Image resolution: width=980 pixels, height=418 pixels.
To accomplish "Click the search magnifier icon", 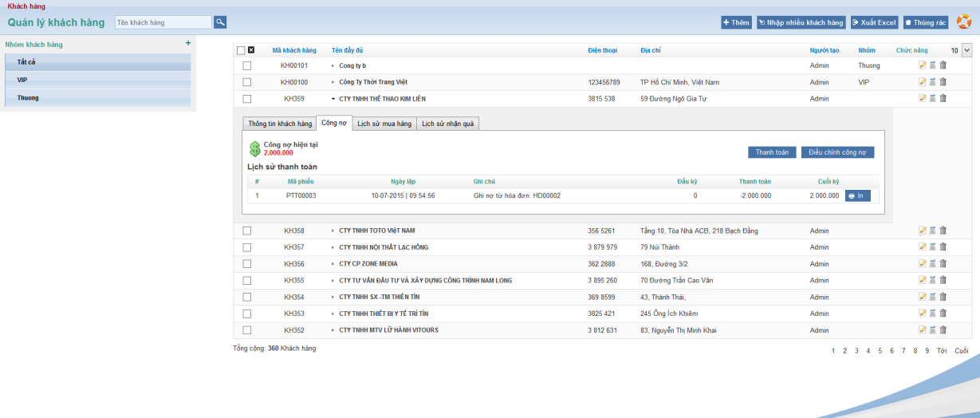I will [220, 22].
